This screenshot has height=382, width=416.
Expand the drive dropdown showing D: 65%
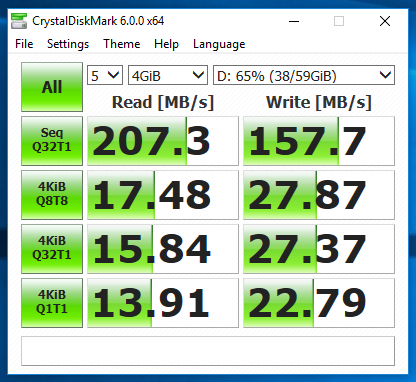[304, 75]
